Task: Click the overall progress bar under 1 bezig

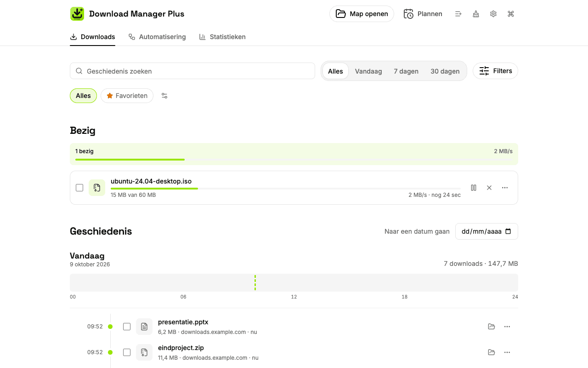Action: pyautogui.click(x=294, y=160)
